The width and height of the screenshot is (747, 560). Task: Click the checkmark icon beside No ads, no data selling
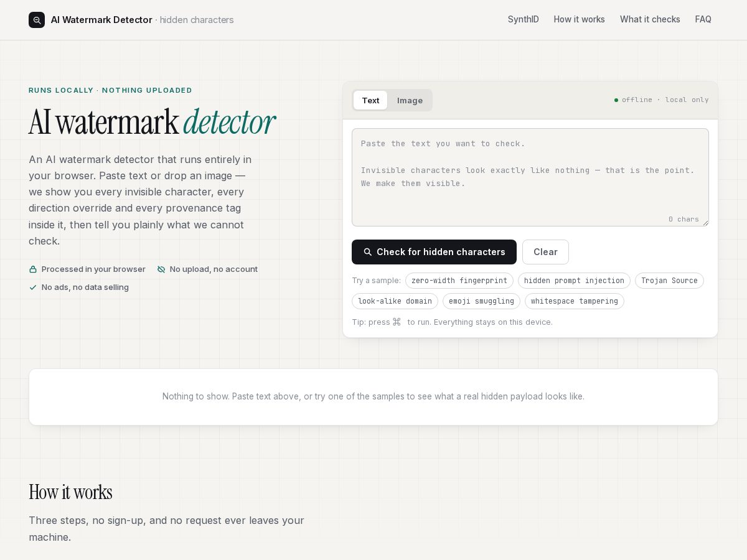(x=33, y=287)
